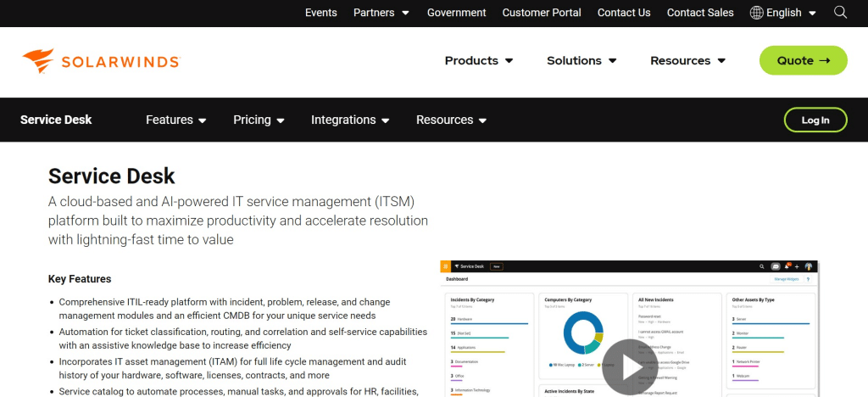Click Service Desk title in black navigation bar
The width and height of the screenshot is (868, 397).
[x=56, y=120]
